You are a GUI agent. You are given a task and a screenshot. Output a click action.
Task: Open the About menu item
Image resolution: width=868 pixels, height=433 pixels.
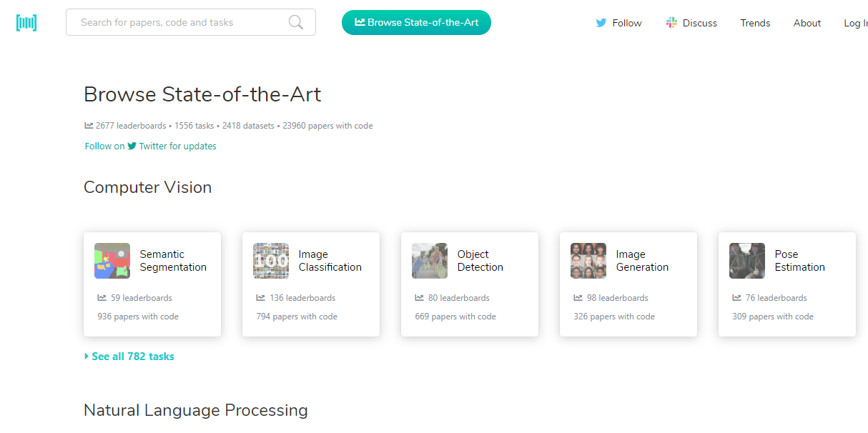807,23
